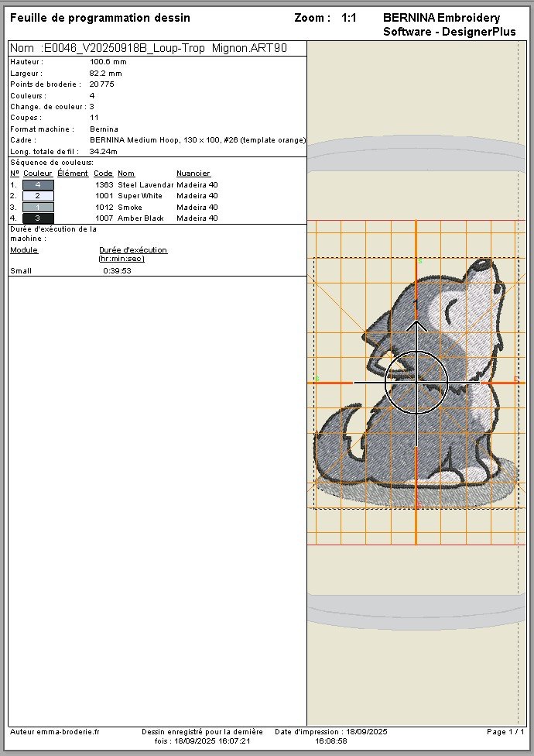Click the last saved date 18/09/2025 16:07:21

point(212,741)
